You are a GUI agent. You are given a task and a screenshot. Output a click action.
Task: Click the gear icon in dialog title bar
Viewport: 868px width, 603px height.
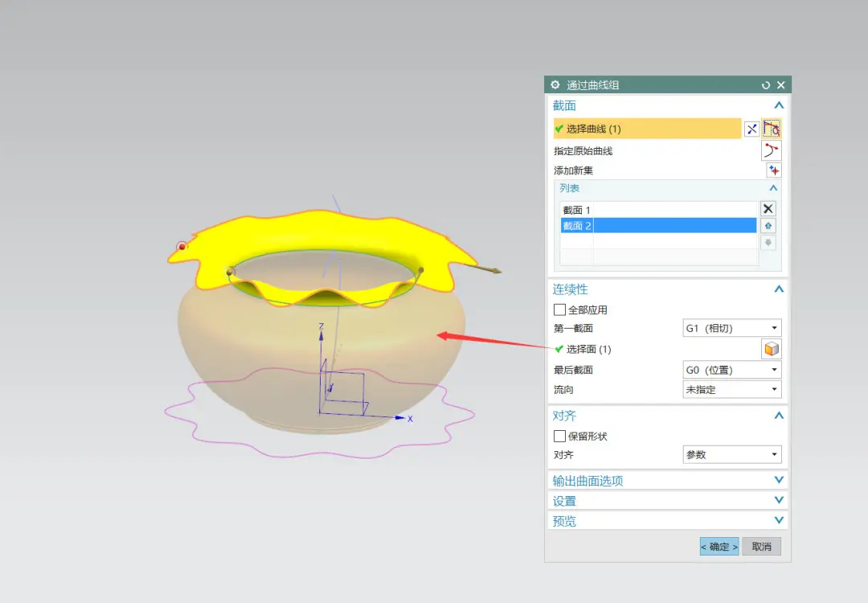point(555,84)
